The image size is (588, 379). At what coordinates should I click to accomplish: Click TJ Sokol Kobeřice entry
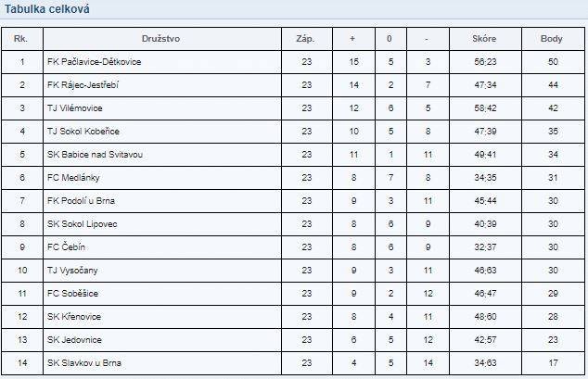click(x=83, y=132)
